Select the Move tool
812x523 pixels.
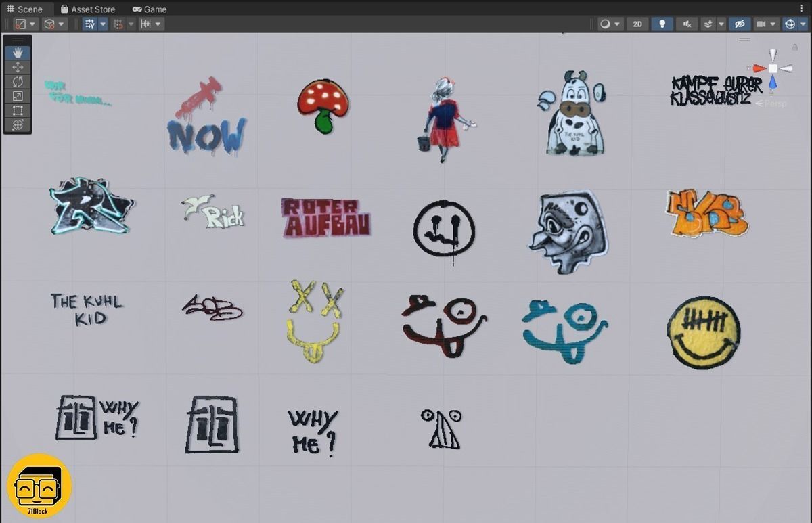pyautogui.click(x=18, y=67)
